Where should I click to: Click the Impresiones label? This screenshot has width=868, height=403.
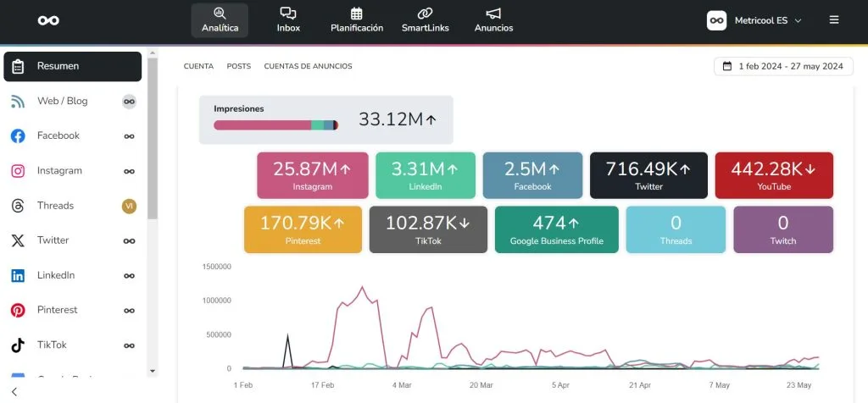pyautogui.click(x=238, y=109)
